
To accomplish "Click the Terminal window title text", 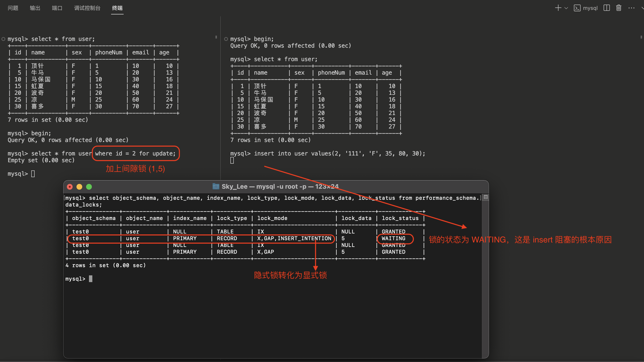I will [280, 187].
